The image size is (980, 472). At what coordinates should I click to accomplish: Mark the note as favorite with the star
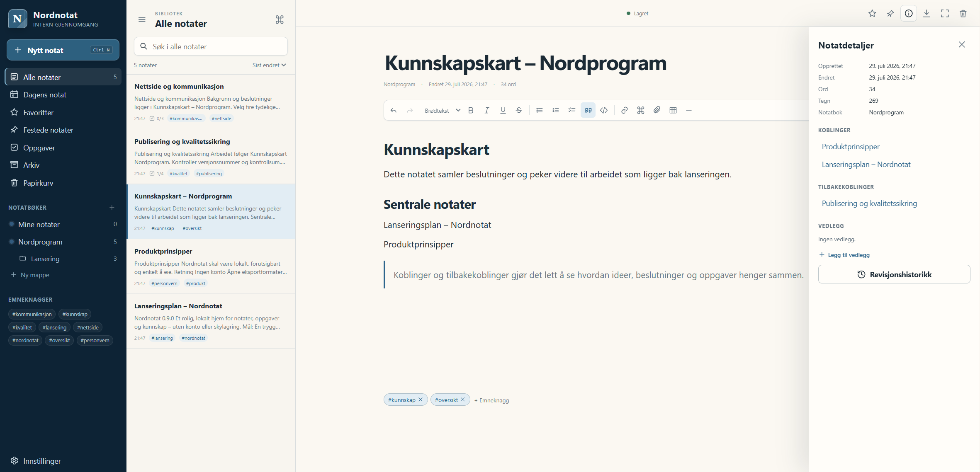(872, 14)
